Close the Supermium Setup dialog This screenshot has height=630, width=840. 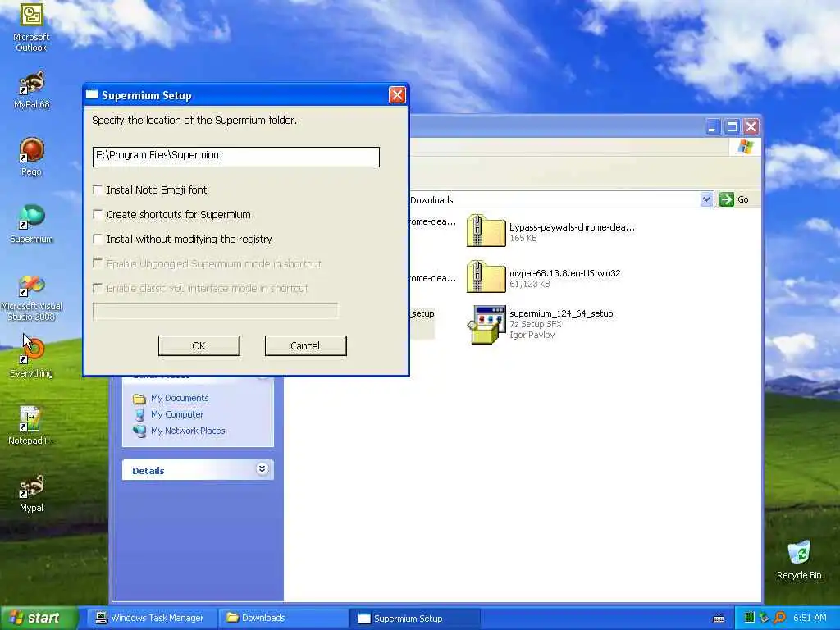click(397, 95)
